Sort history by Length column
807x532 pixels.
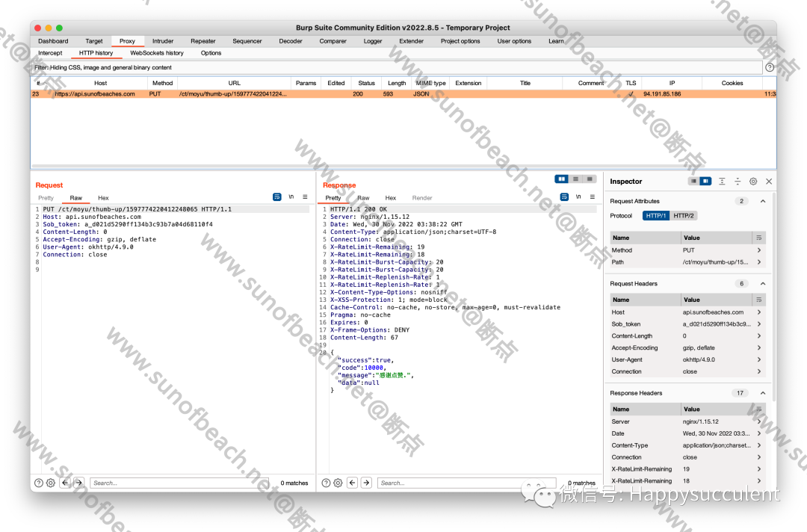397,83
